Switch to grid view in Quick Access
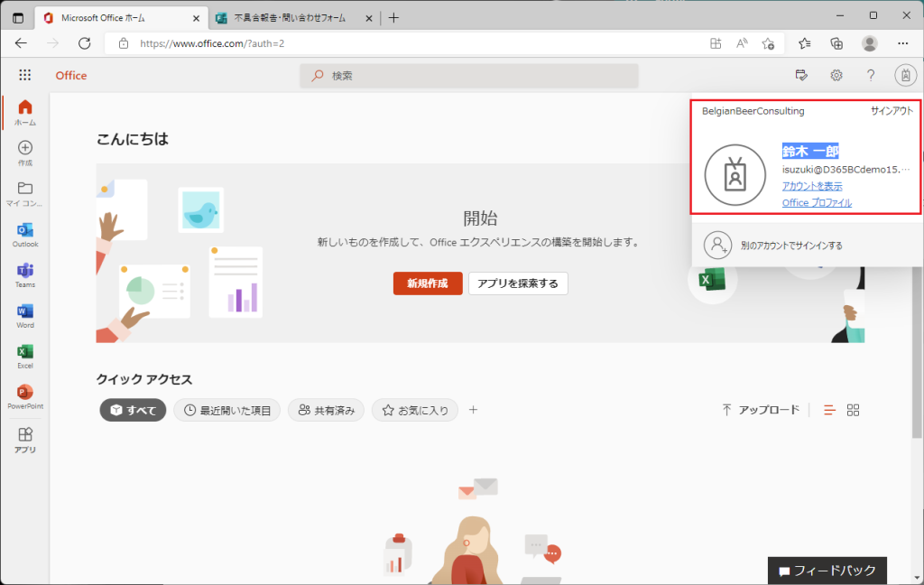 tap(853, 410)
